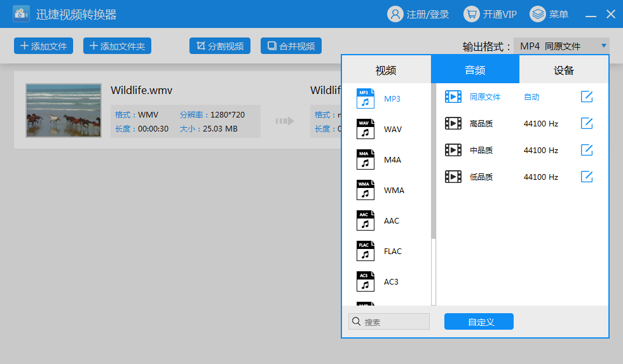
Task: Open the 输出格式 dropdown arrow
Action: [x=603, y=46]
